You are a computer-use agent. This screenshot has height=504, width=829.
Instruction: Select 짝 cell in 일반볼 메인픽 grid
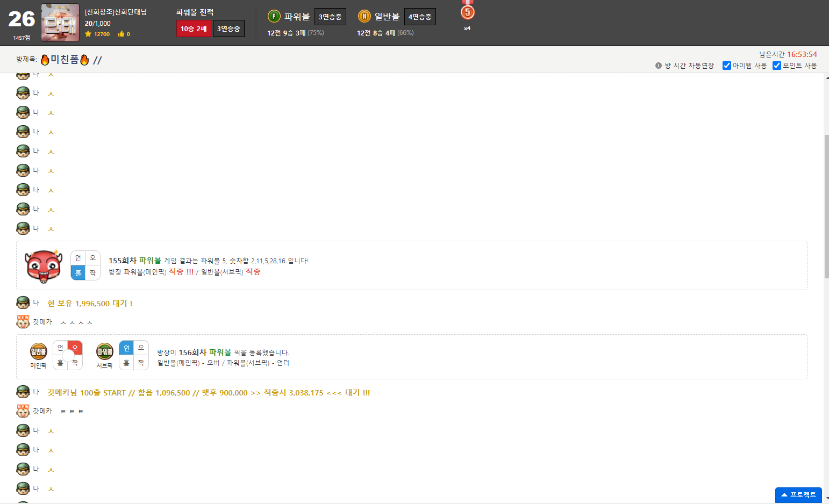[x=76, y=363]
